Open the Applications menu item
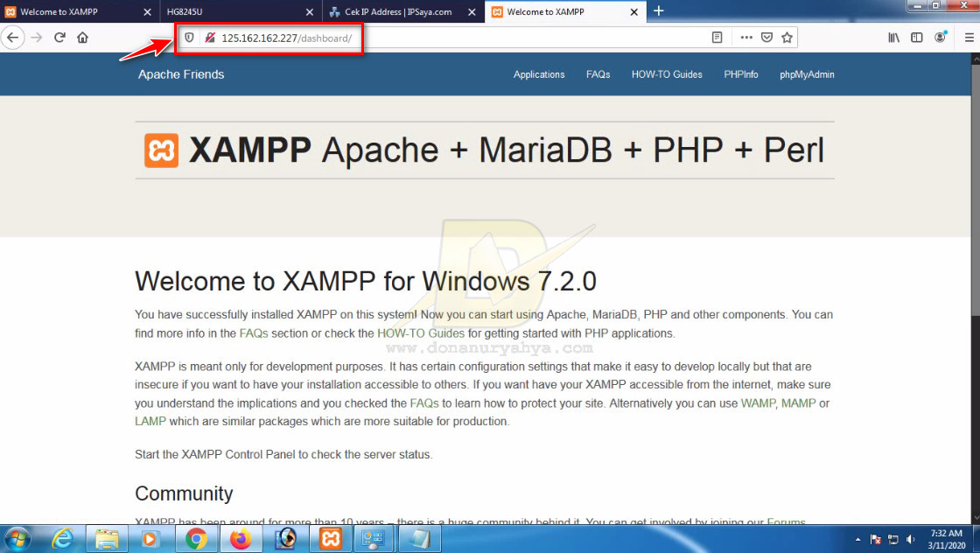980x553 pixels. point(539,74)
